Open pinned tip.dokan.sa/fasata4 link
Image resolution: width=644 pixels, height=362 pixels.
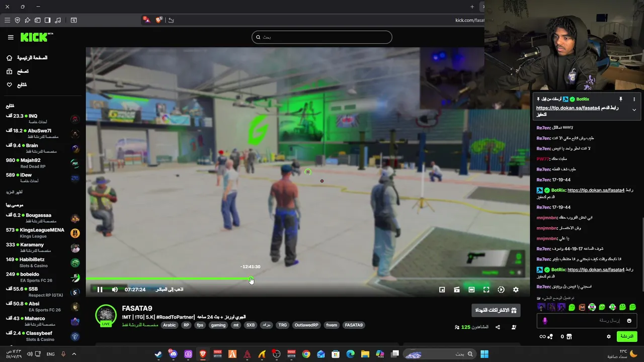coord(568,108)
